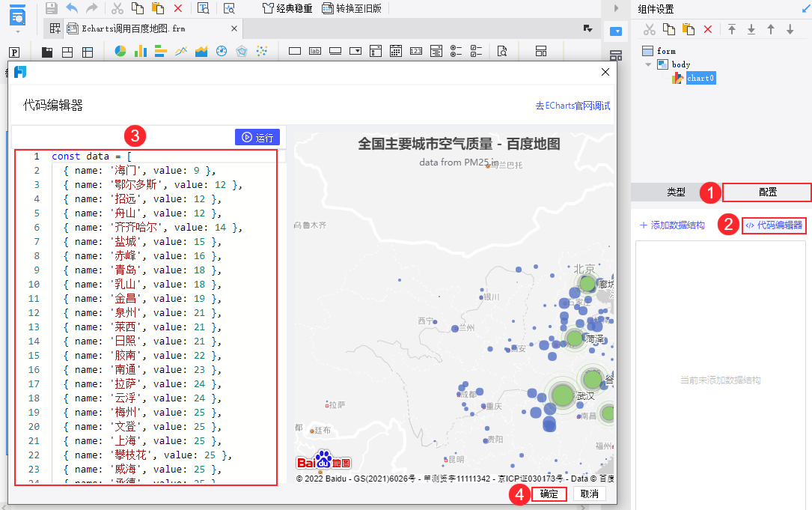This screenshot has height=510, width=812.
Task: Undo the last action with blue arrow
Action: click(x=72, y=7)
